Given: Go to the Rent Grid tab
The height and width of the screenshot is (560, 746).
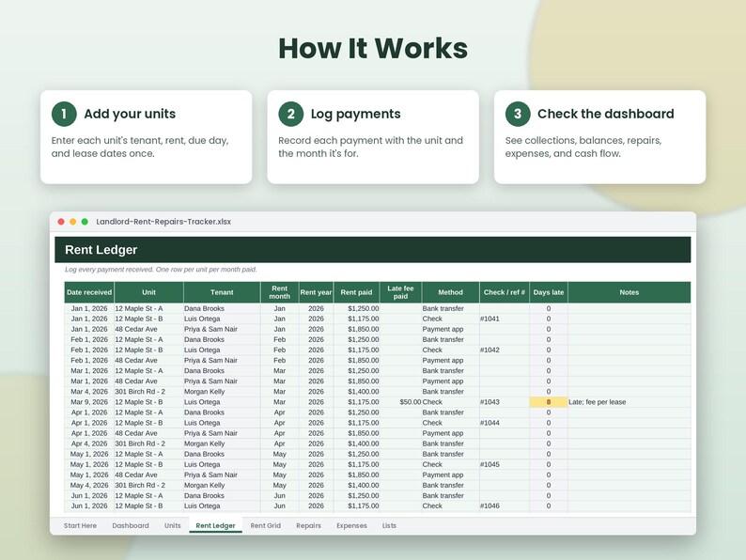Looking at the screenshot, I should click(x=266, y=525).
